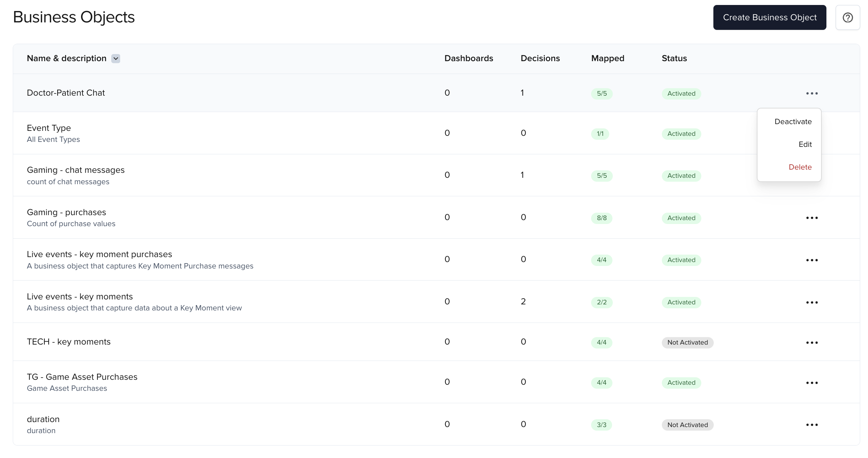Screen dimensions: 868x458
Task: Open the ellipsis menu for TG - Game Asset Purchases
Action: pos(811,383)
